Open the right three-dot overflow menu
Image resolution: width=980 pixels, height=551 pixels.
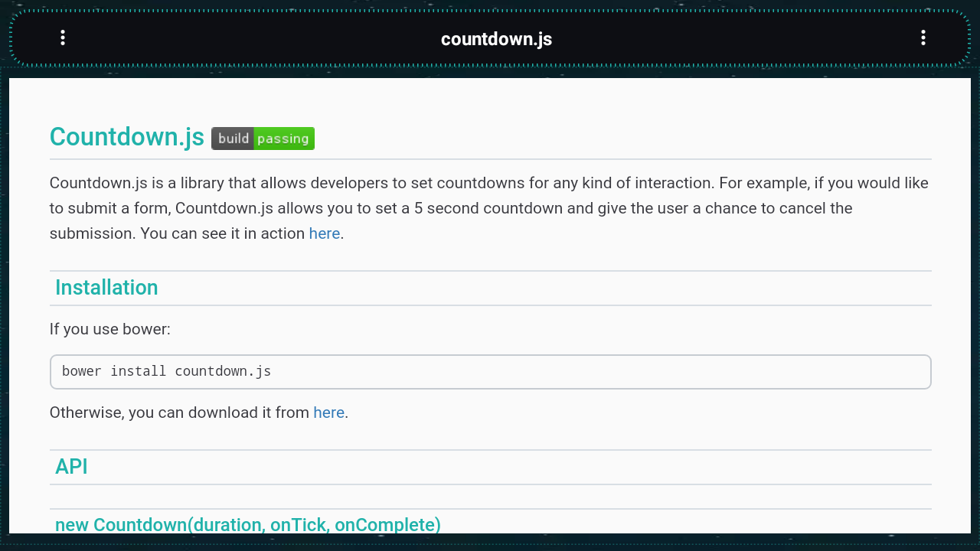point(923,38)
